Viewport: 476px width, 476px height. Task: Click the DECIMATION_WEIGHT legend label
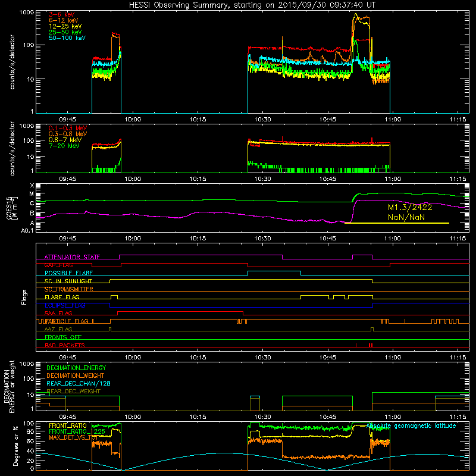point(76,375)
